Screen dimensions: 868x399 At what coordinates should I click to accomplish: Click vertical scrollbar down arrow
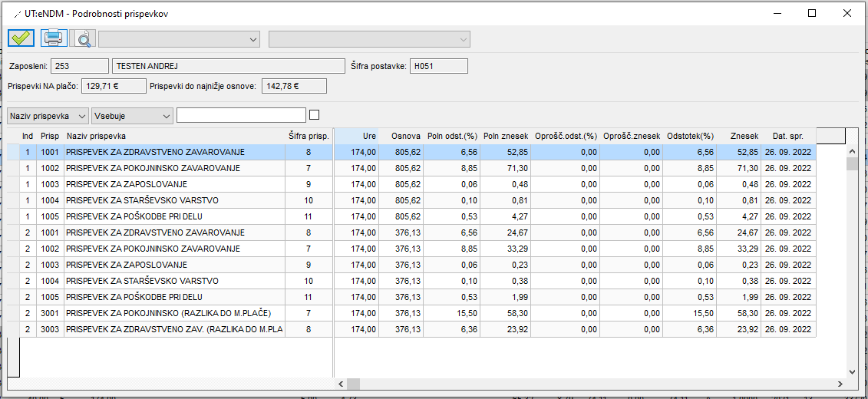(851, 372)
